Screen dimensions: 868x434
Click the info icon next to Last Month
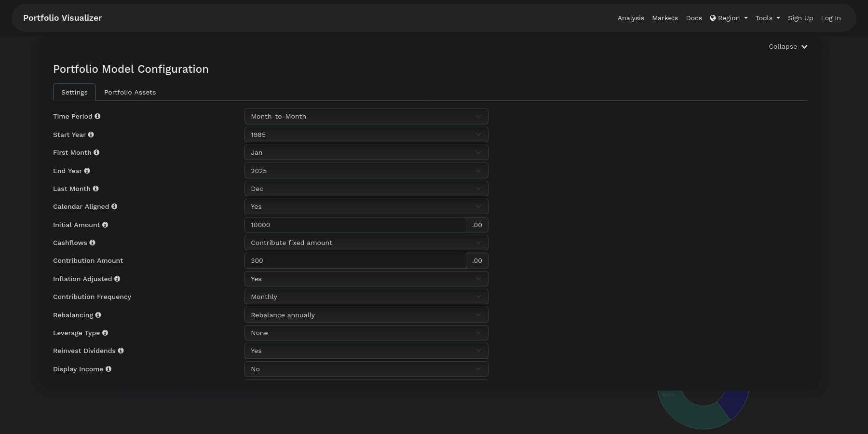(x=95, y=189)
